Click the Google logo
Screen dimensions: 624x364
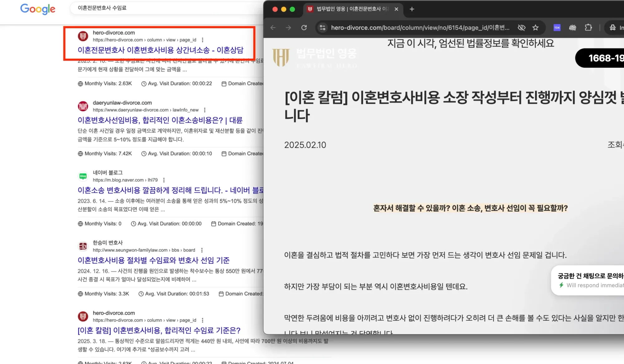[x=37, y=9]
